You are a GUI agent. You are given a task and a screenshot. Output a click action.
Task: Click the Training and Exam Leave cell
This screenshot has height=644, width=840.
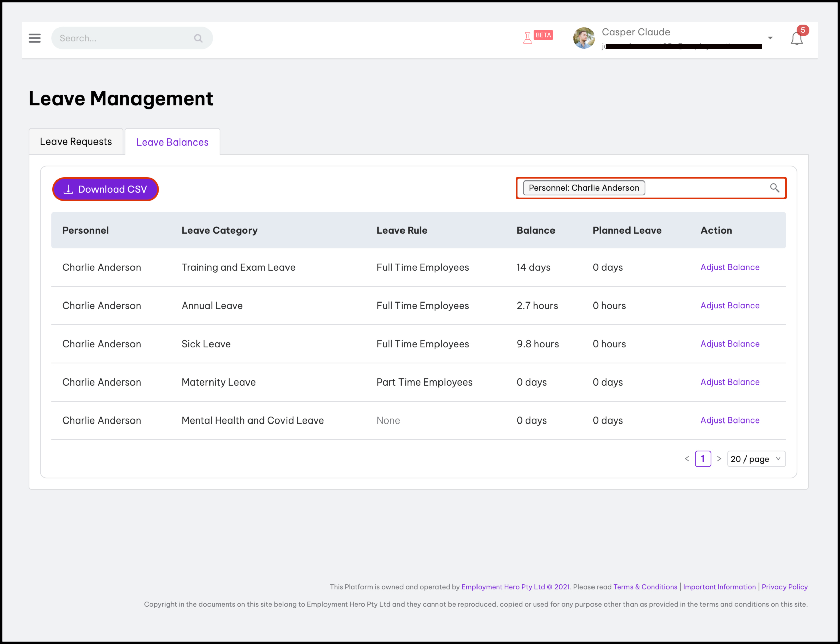pyautogui.click(x=238, y=267)
